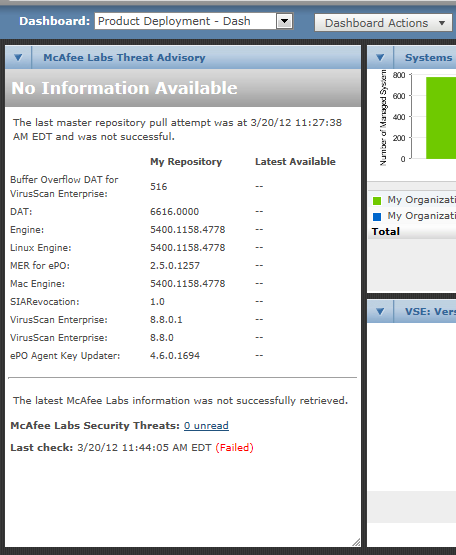This screenshot has height=555, width=456.
Task: Click SIARevocation version 1.0
Action: [x=157, y=302]
